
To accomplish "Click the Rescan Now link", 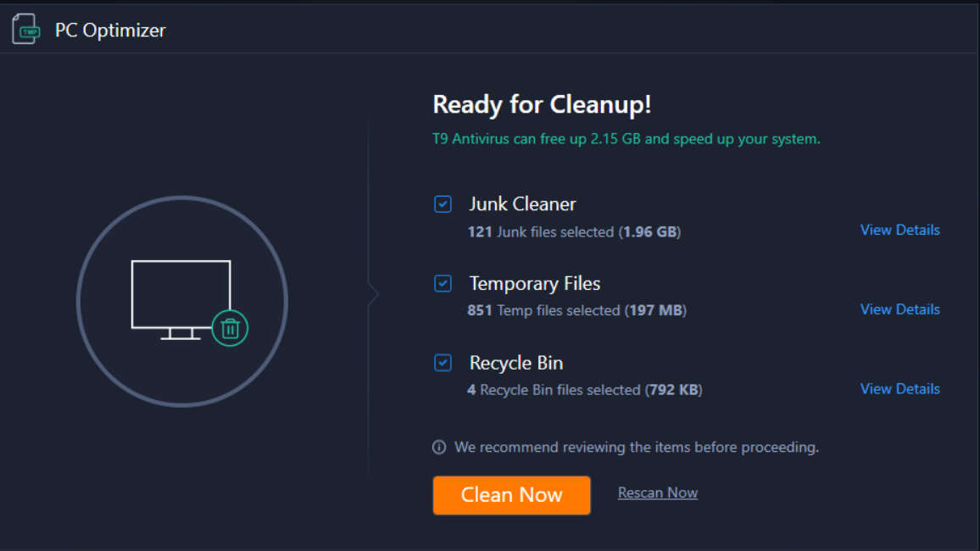I will [657, 492].
